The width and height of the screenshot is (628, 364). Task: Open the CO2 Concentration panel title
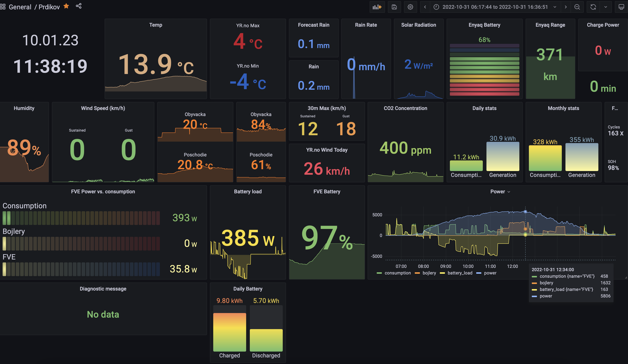(405, 108)
